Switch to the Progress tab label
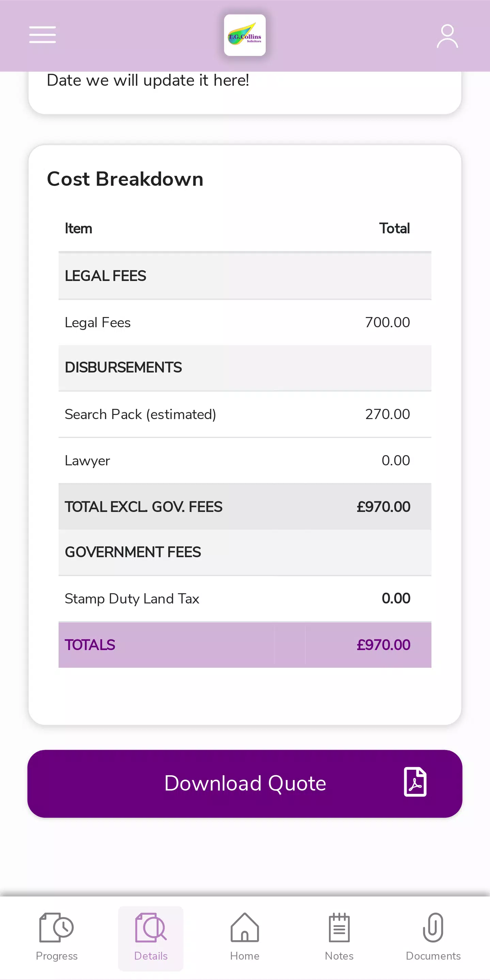Viewport: 490px width, 980px height. point(56,956)
